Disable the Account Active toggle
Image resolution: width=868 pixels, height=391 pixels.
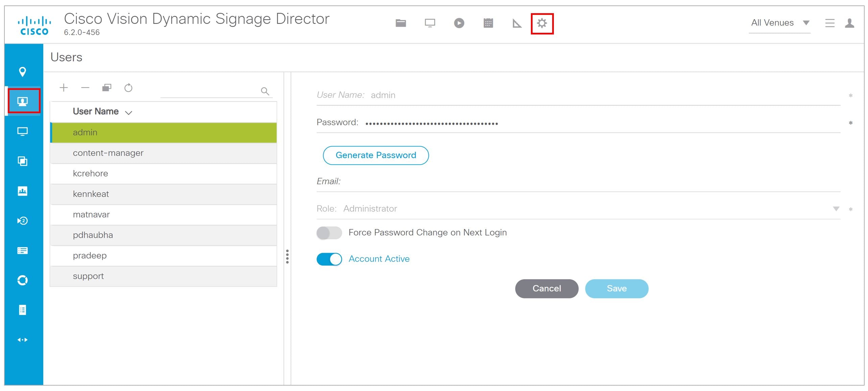329,259
